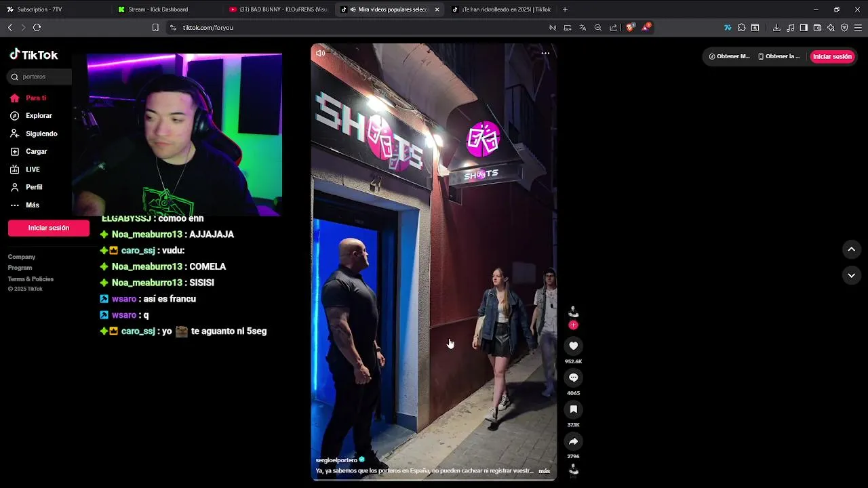Click the zoom magnifier icon in address bar
Screen dimensions: 868x488
click(598, 28)
